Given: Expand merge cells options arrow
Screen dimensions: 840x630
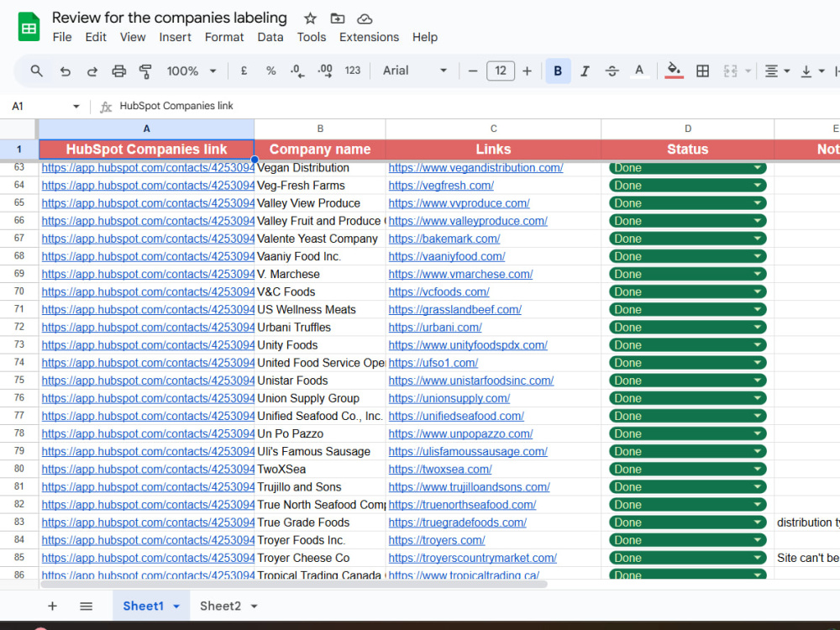Looking at the screenshot, I should pyautogui.click(x=748, y=71).
